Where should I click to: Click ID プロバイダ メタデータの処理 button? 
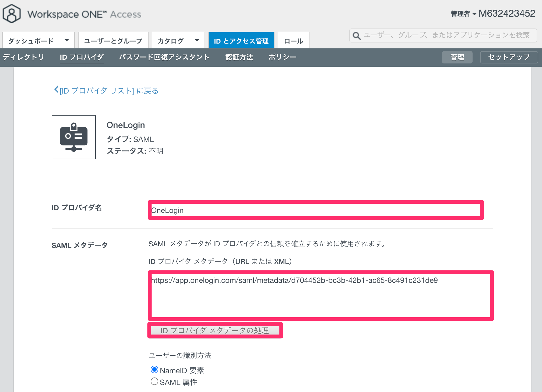pos(215,330)
